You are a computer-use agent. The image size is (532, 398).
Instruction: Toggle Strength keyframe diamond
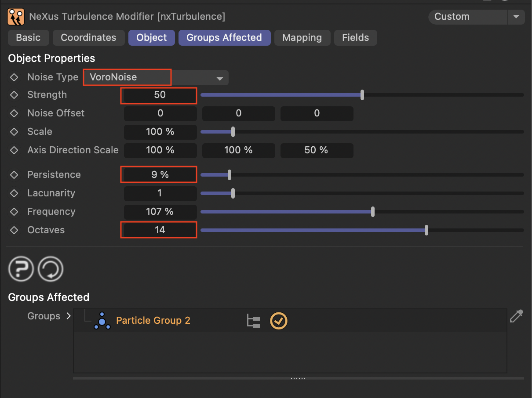point(14,95)
